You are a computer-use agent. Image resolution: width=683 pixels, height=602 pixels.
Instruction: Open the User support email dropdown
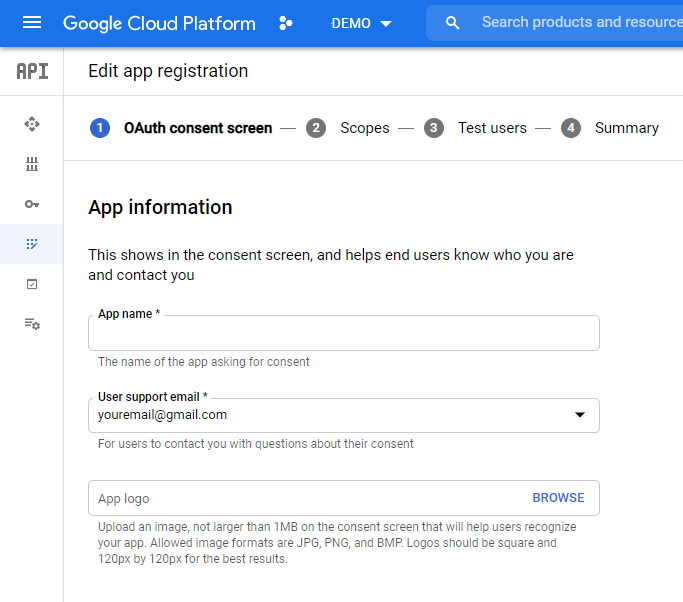point(344,415)
